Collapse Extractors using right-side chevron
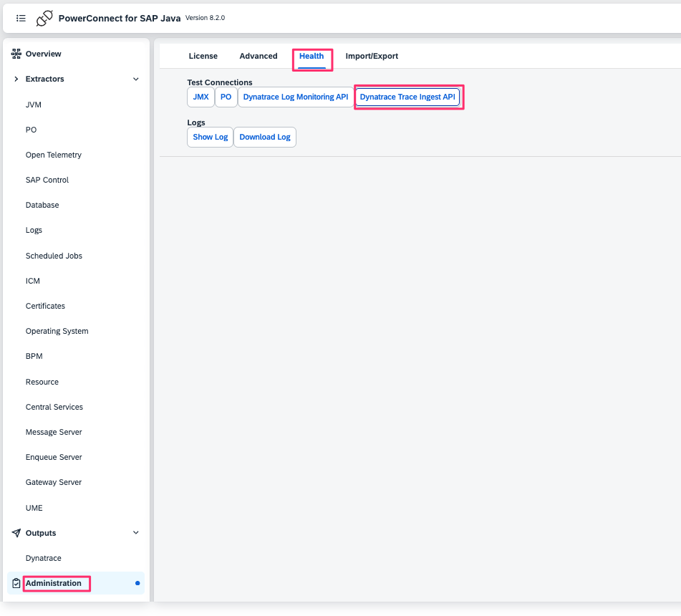 point(136,79)
